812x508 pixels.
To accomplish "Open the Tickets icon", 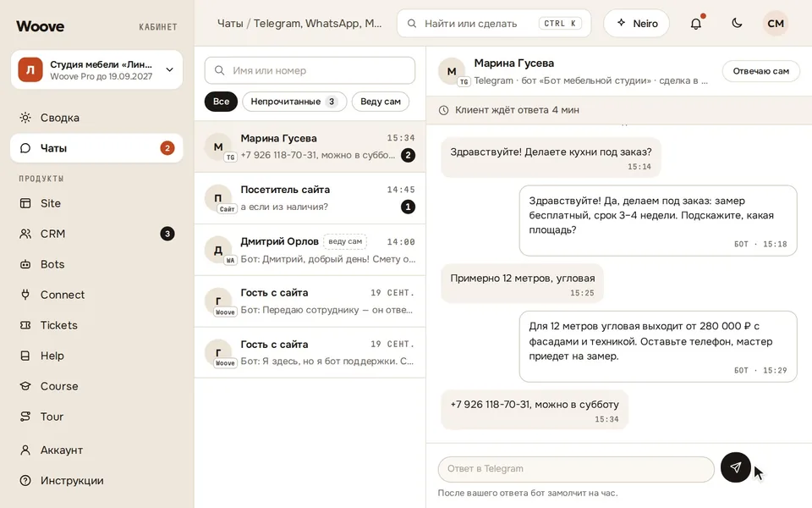I will point(25,325).
